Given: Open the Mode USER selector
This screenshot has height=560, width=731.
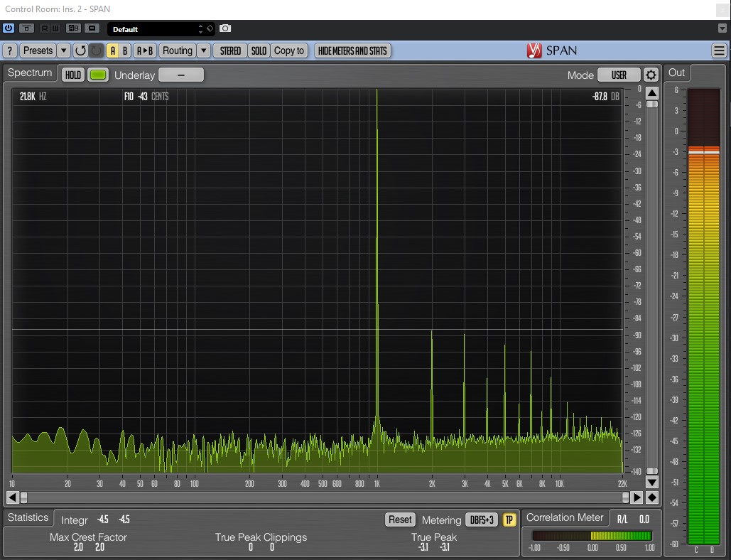Looking at the screenshot, I should coord(619,75).
